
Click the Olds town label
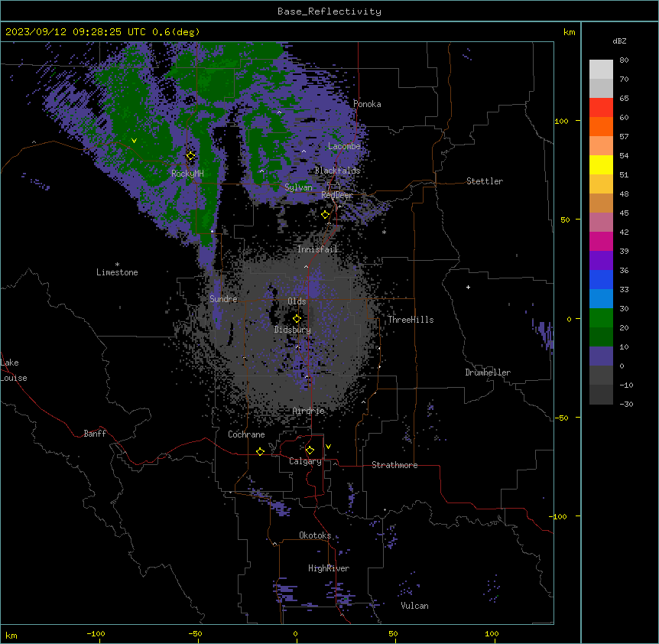click(x=297, y=301)
